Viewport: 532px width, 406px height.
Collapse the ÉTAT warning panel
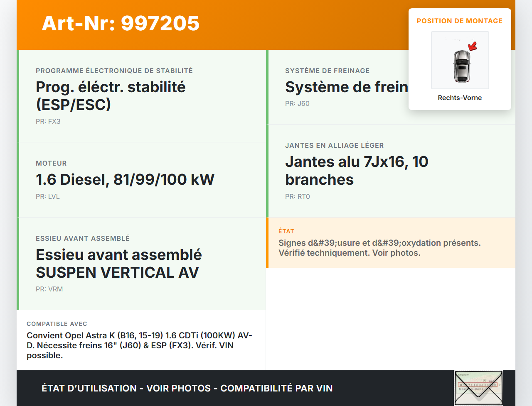(391, 242)
